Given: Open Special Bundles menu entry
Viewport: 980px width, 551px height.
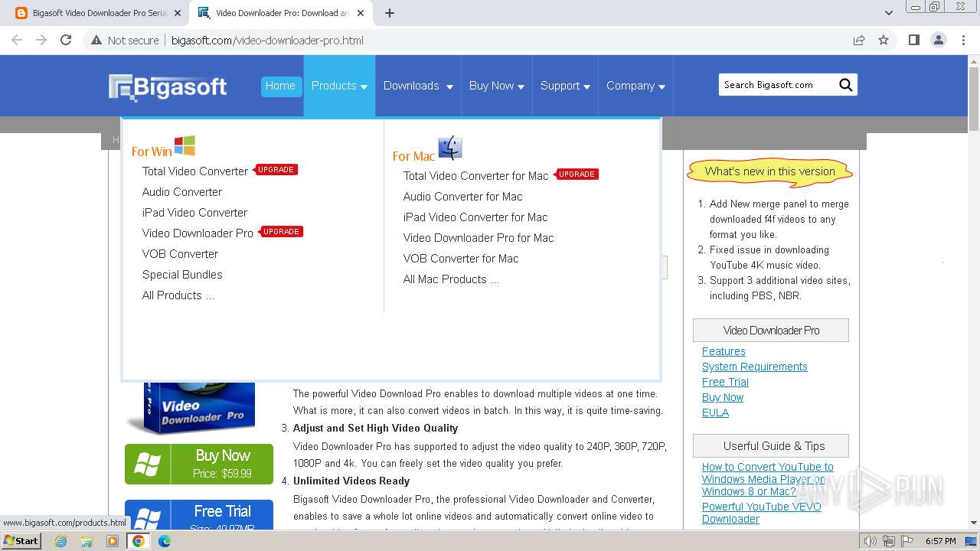Looking at the screenshot, I should (182, 275).
